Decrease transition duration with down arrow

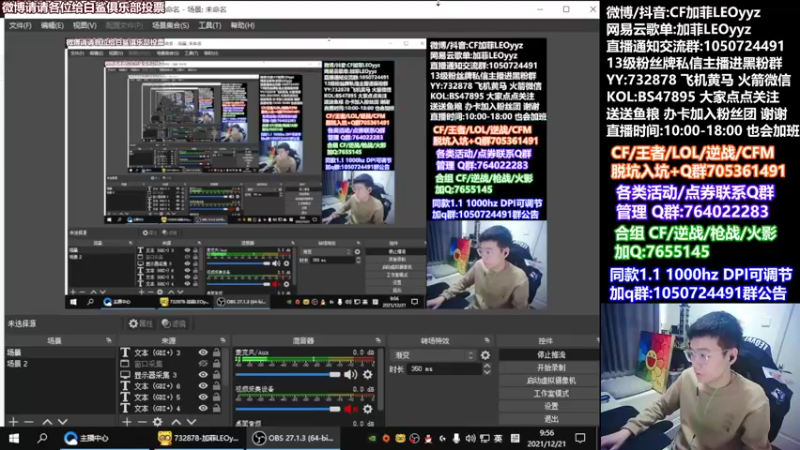click(487, 371)
